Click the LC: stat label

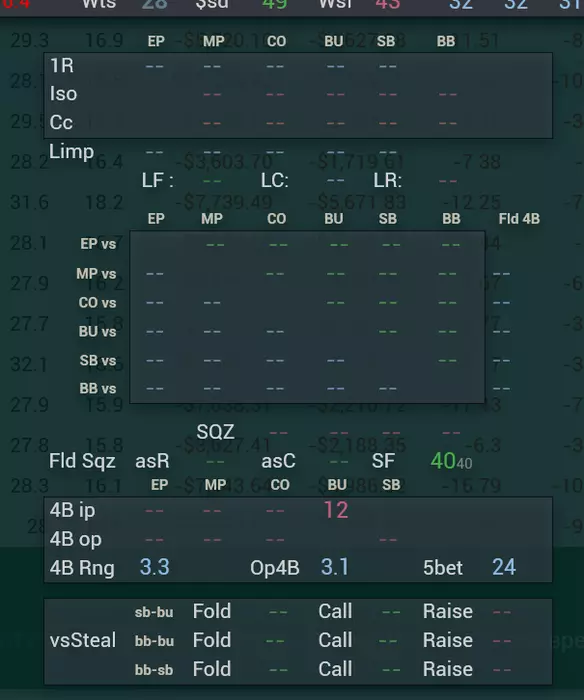point(275,181)
